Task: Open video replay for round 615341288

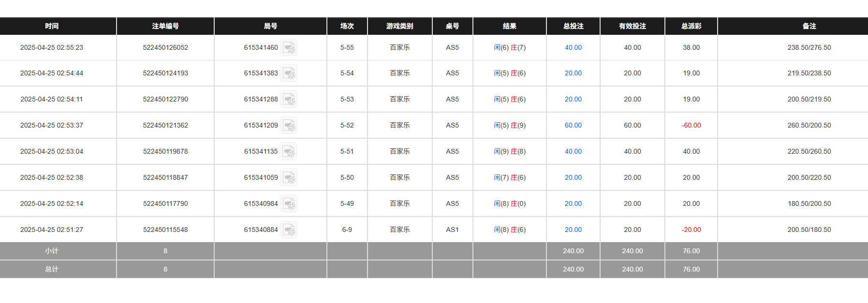Action: (x=289, y=99)
